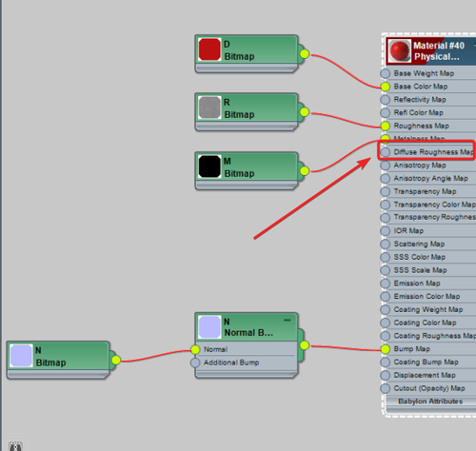Click the 'Anisotropy Angle Map' label text

(x=431, y=178)
